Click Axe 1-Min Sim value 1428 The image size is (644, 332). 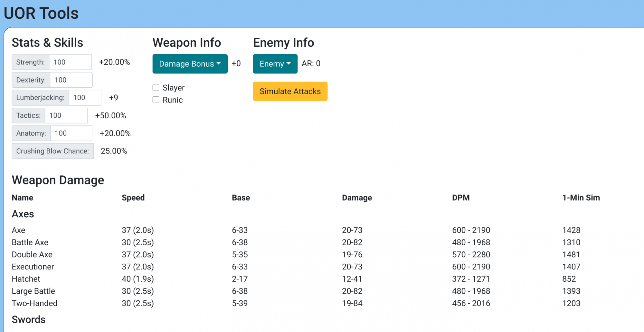[571, 230]
